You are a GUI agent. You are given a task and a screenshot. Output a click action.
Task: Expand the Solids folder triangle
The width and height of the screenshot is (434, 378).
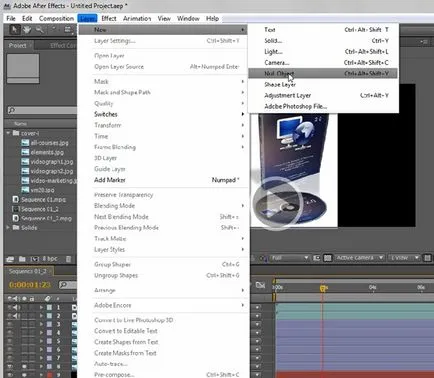[x=8, y=228]
